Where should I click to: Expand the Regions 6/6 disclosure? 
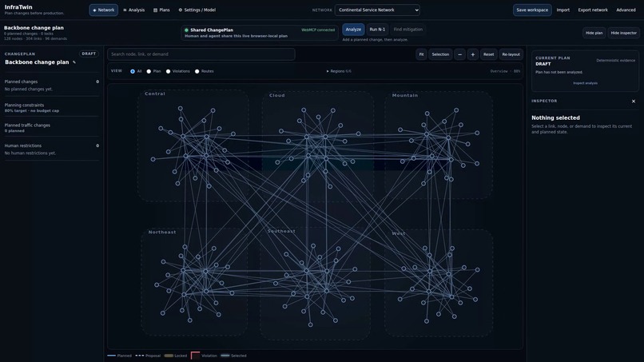coord(339,71)
